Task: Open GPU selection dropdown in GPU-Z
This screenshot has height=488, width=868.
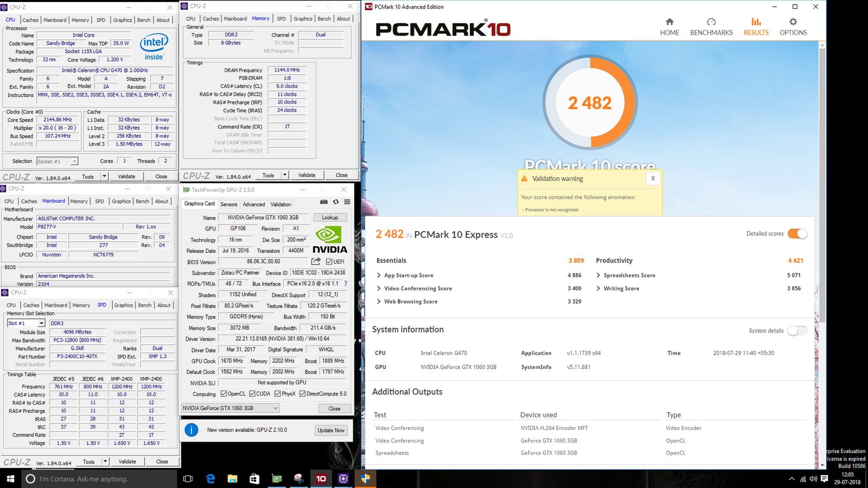Action: (230, 408)
